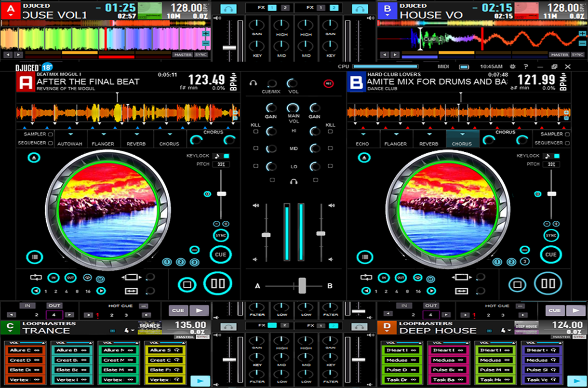
Task: Check the left MID kill checkbox
Action: [255, 148]
